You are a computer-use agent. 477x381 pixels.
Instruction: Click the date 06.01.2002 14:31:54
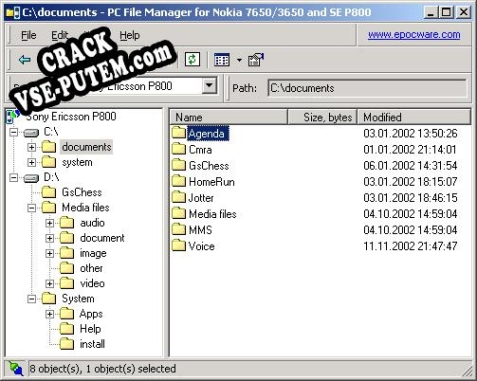click(410, 166)
